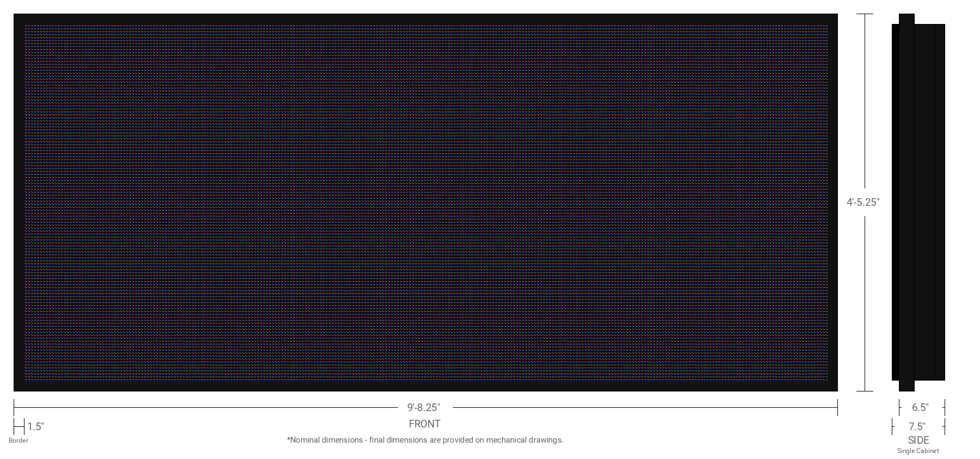The image size is (980, 459).
Task: Click the 6.5" depth dimension label
Action: click(x=920, y=407)
